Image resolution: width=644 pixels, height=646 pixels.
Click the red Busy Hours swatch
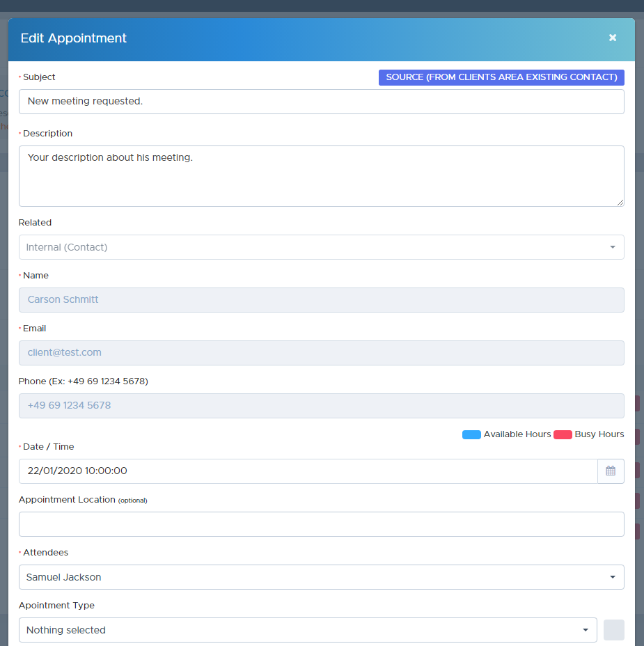pos(563,434)
